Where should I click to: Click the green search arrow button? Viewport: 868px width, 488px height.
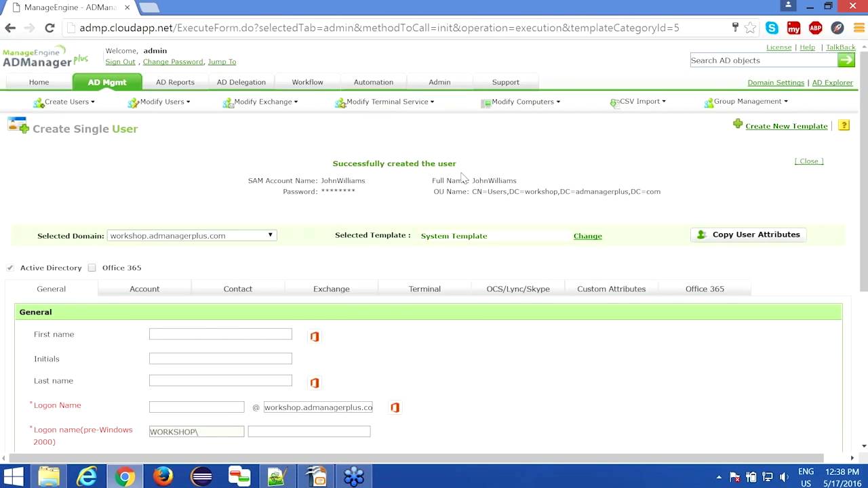click(x=846, y=60)
